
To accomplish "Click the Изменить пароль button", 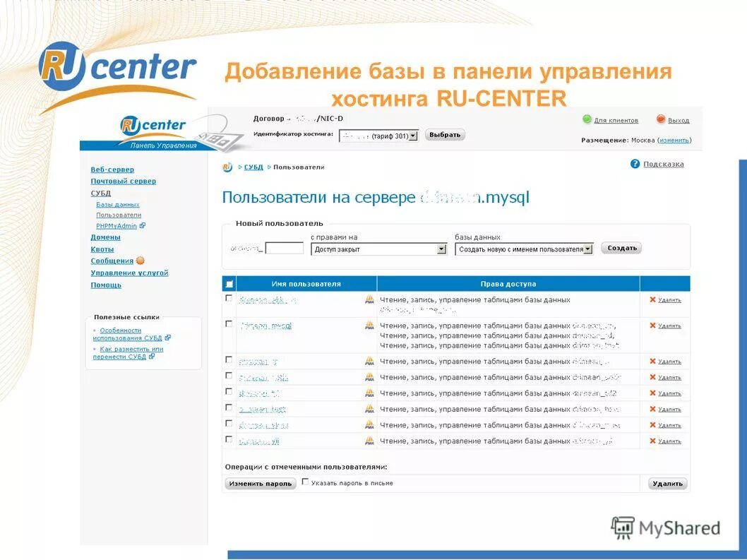I will click(x=260, y=483).
